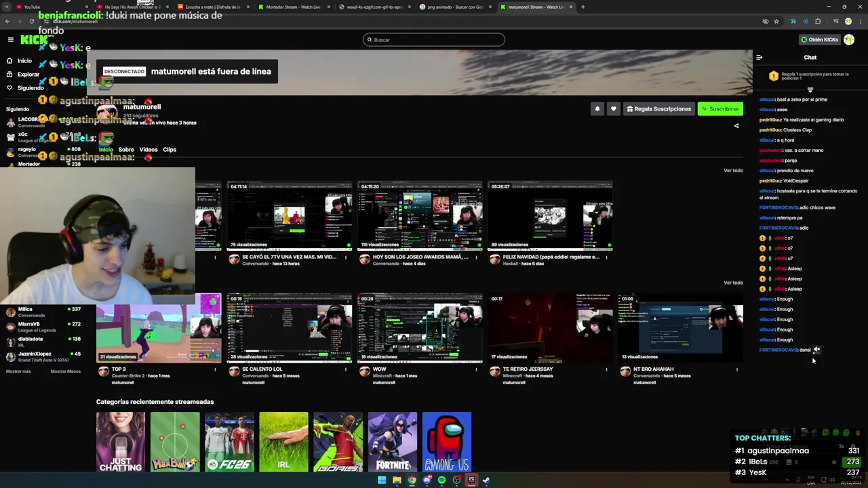Click Mostrar más in the sidebar
The image size is (868, 488).
pyautogui.click(x=18, y=371)
